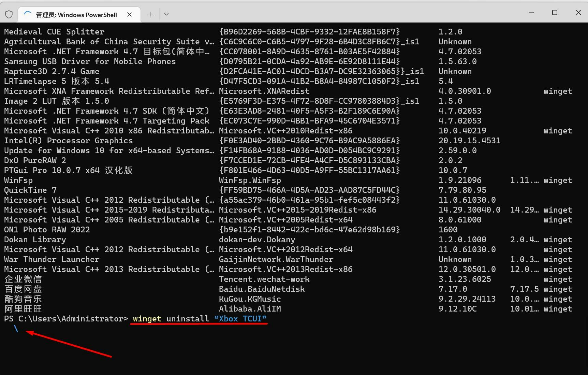Click 'GaijinNetwork.WarThunder' package ID
This screenshot has height=375, width=588.
point(276,259)
